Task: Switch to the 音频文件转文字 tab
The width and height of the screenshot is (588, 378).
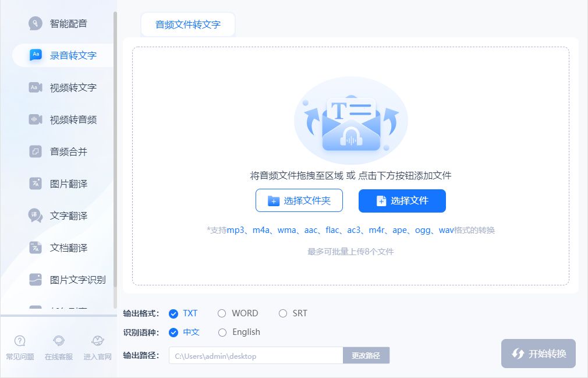Action: [187, 24]
